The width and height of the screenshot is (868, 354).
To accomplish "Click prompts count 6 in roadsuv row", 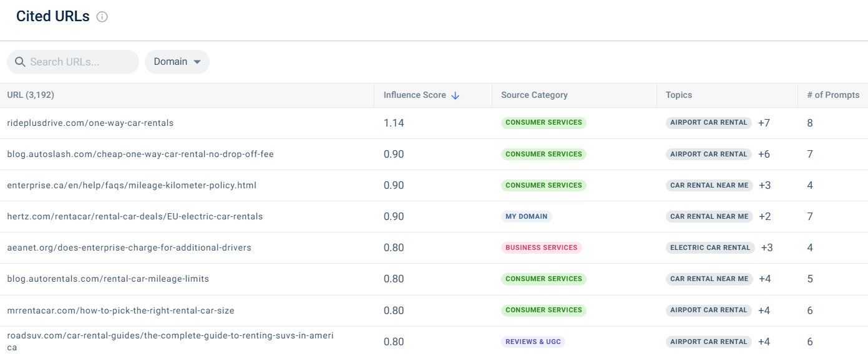I will pos(810,342).
